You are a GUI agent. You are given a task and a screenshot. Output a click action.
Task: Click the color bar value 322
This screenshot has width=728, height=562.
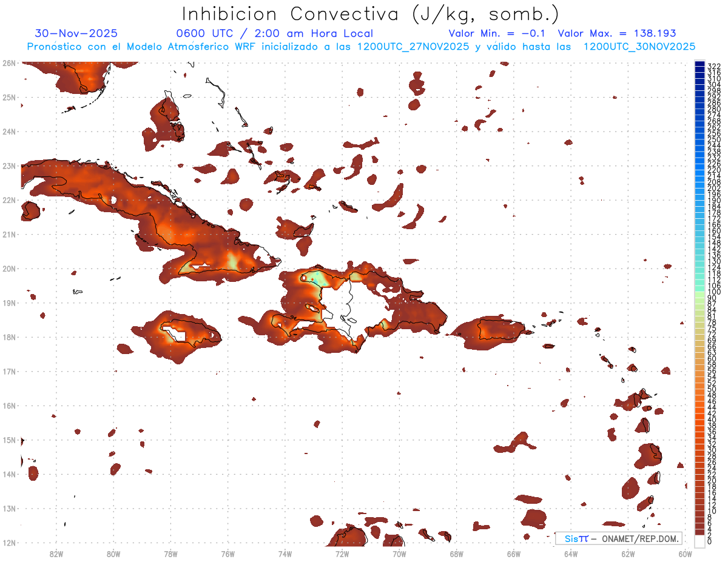coord(714,66)
